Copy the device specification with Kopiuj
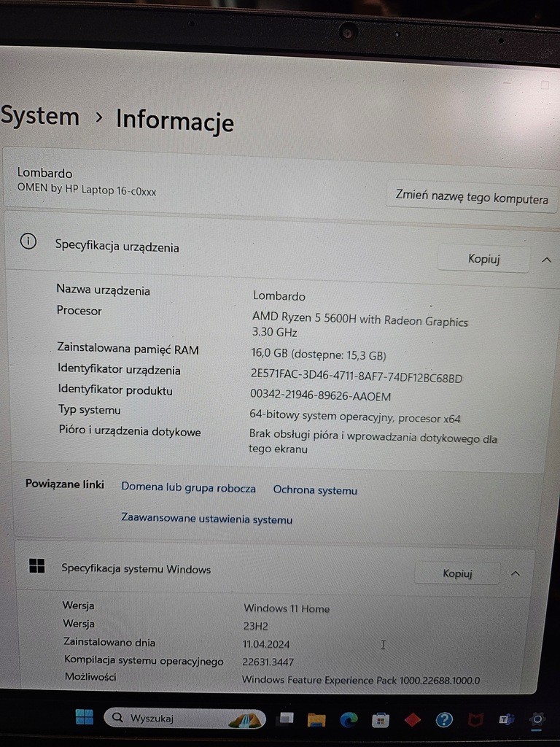The width and height of the screenshot is (560, 747). point(483,259)
